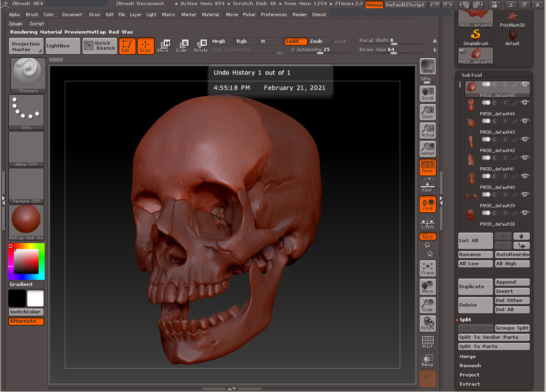546x392 pixels.
Task: Hide PM3D_default44 subtool with eye icon
Action: pyautogui.click(x=524, y=102)
